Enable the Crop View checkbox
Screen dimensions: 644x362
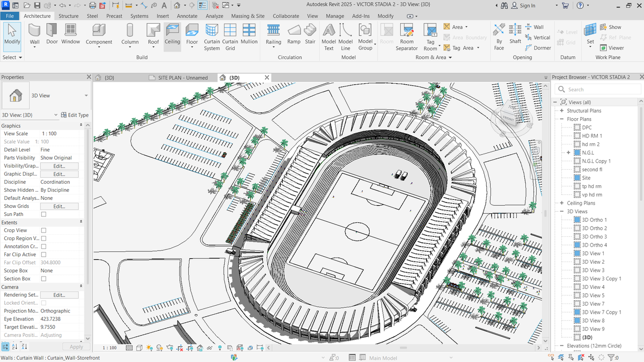(44, 230)
